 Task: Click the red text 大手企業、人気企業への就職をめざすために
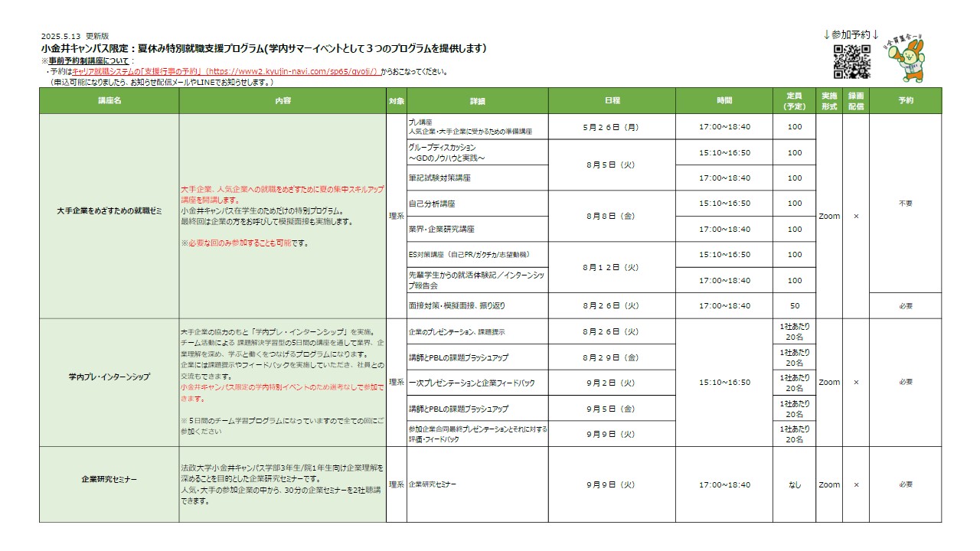click(x=283, y=193)
